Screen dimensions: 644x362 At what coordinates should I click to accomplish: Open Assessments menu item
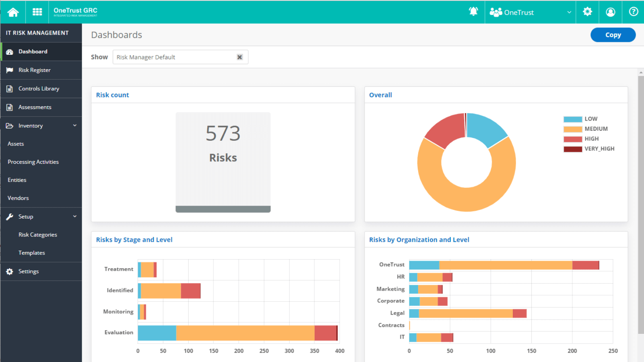(41, 107)
